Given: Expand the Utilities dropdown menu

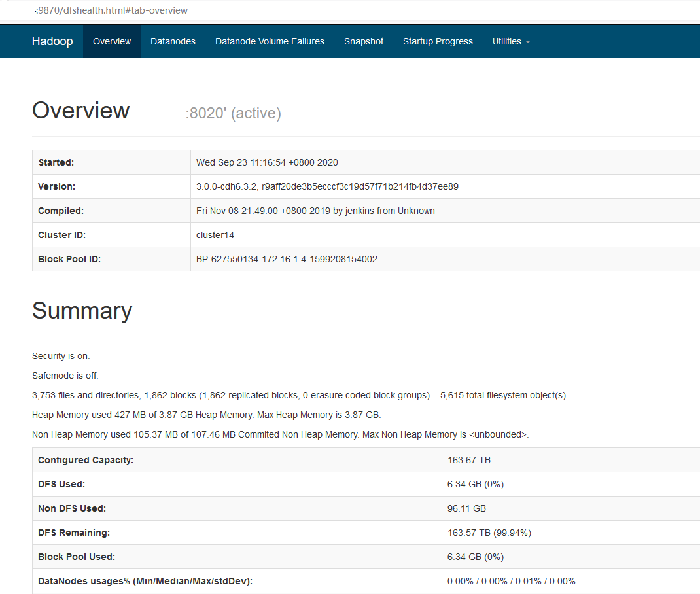Looking at the screenshot, I should 511,41.
